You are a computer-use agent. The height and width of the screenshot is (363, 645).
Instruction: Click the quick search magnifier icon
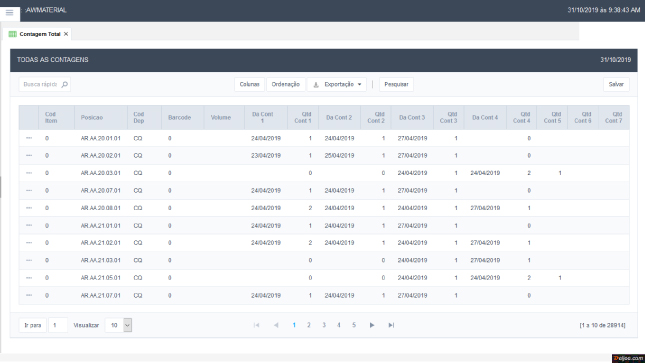tap(65, 84)
